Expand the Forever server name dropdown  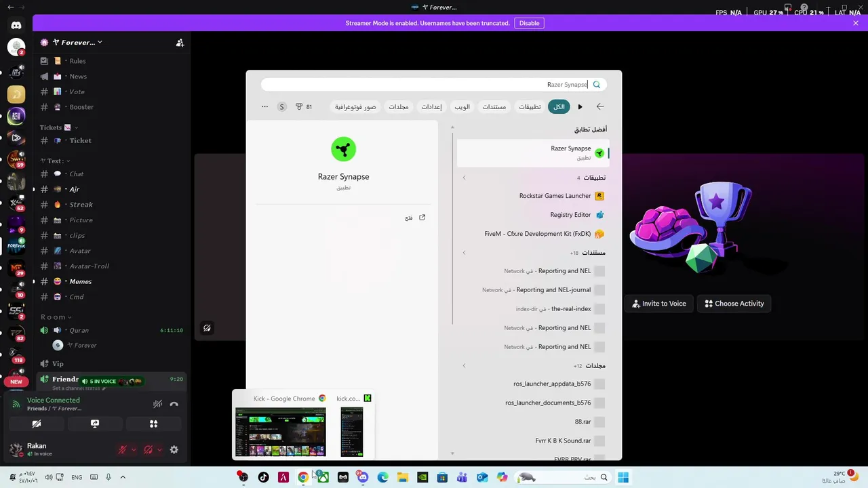100,42
